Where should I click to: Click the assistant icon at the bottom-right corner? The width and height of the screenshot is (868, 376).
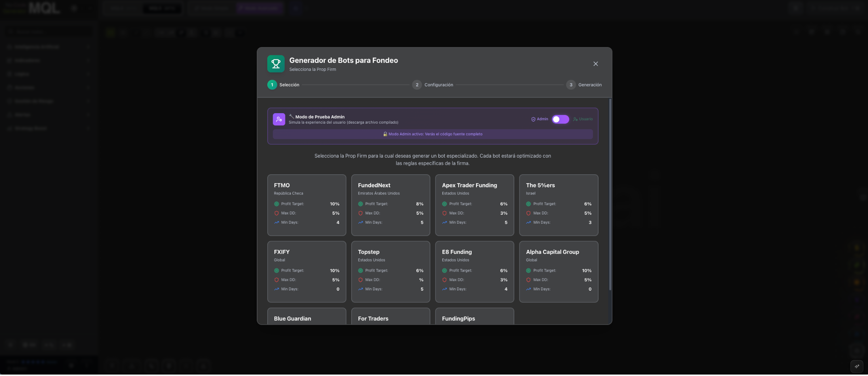click(x=856, y=367)
